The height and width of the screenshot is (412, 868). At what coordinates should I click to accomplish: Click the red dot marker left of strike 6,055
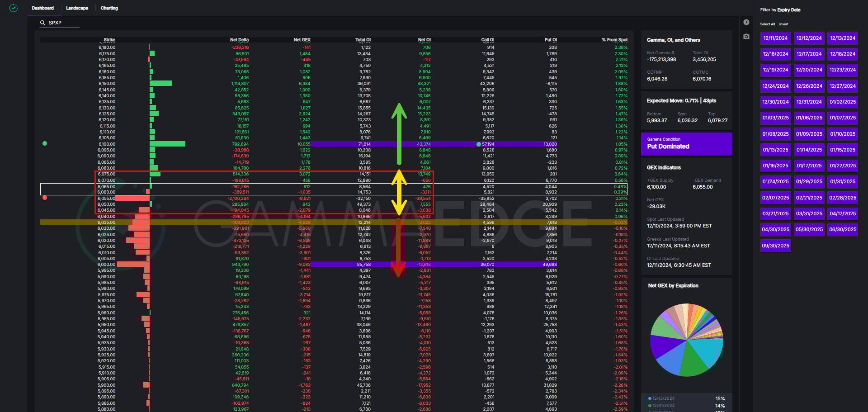tap(45, 198)
